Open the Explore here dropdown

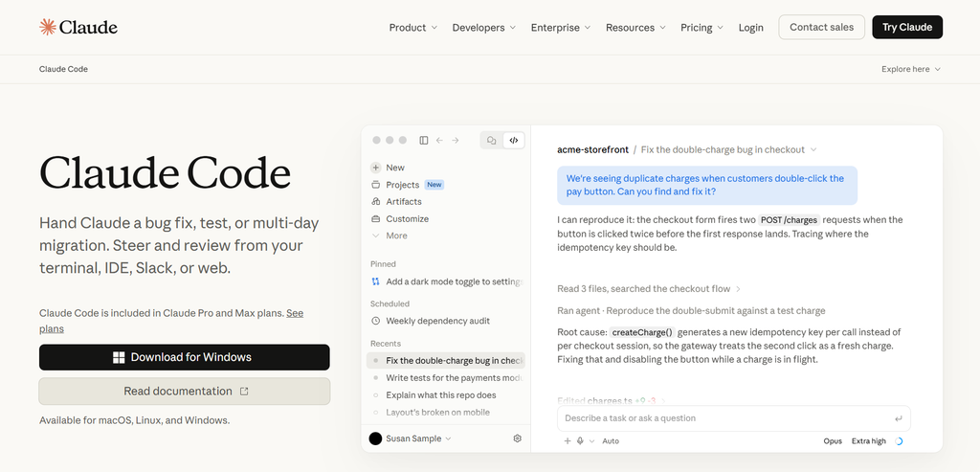[x=911, y=69]
